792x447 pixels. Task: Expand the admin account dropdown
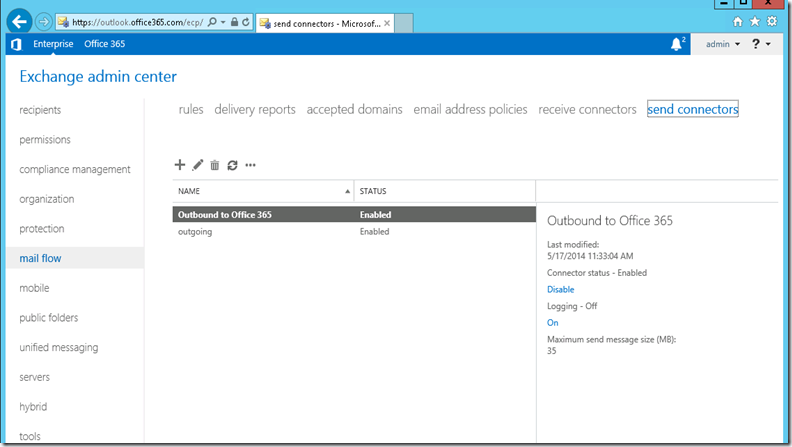[x=723, y=44]
